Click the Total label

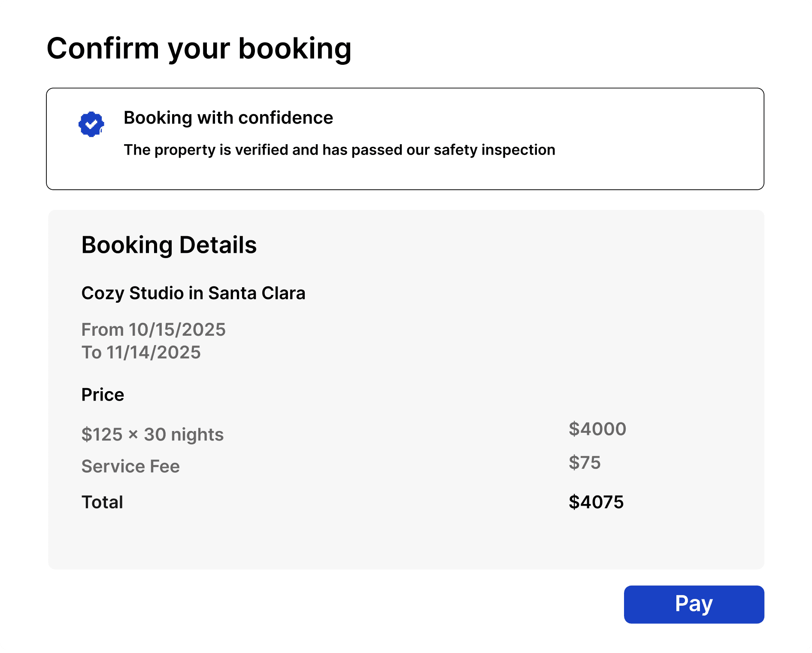102,502
